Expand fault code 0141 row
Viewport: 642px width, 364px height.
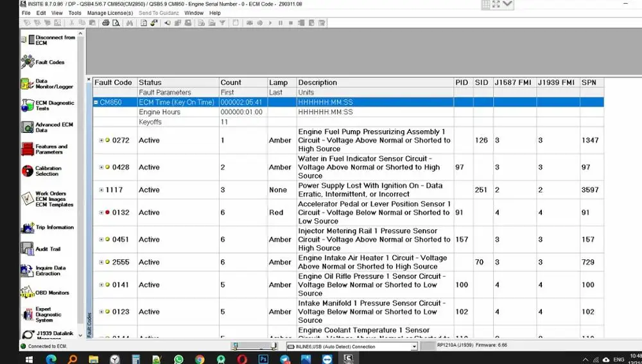click(x=101, y=284)
